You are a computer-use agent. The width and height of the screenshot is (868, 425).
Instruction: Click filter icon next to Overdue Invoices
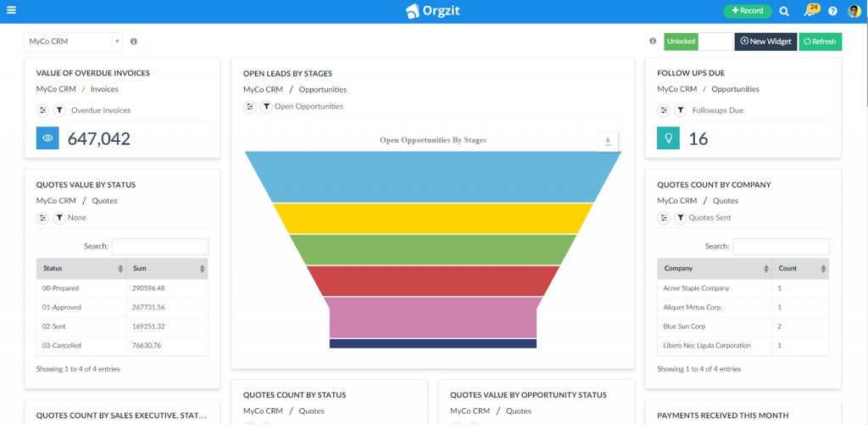pos(59,110)
